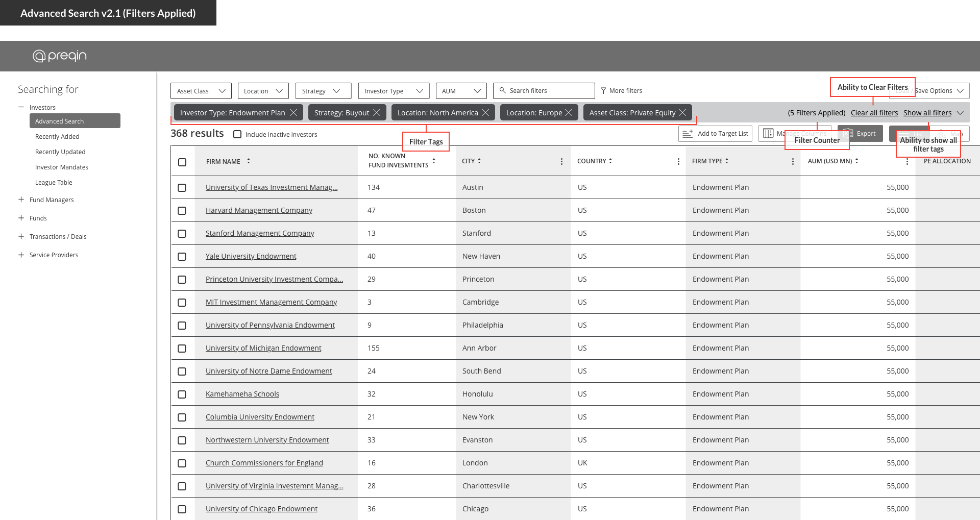Screen dimensions: 980x520
Task: Expand Transactions / Deals section
Action: point(21,236)
